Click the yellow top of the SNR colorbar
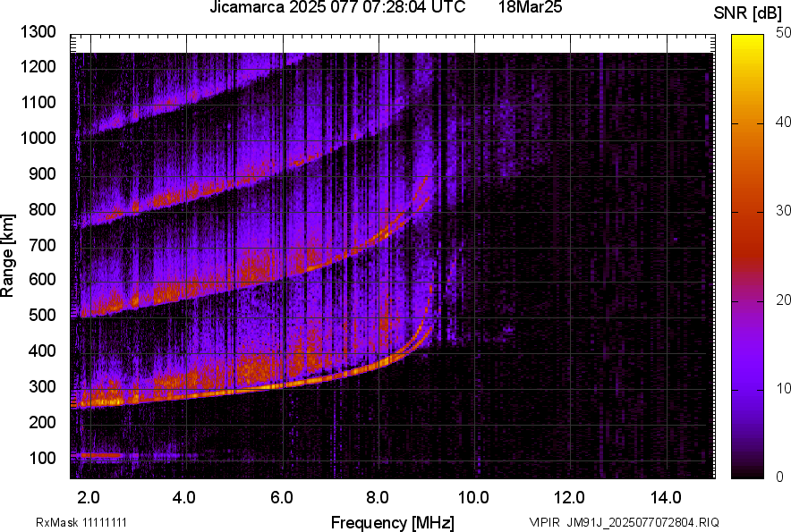The height and width of the screenshot is (532, 791). pyautogui.click(x=748, y=39)
